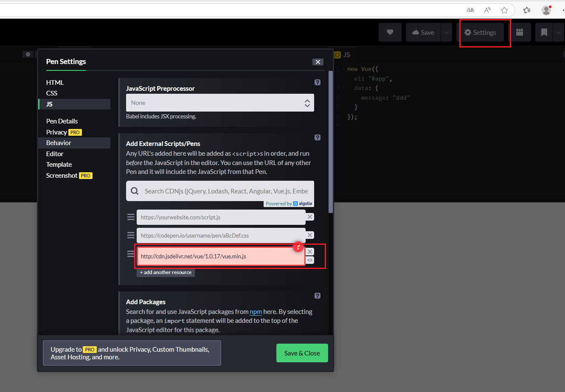Click 'Babel includes JSX processing.' text
Screen dimensions: 565x392
point(161,116)
